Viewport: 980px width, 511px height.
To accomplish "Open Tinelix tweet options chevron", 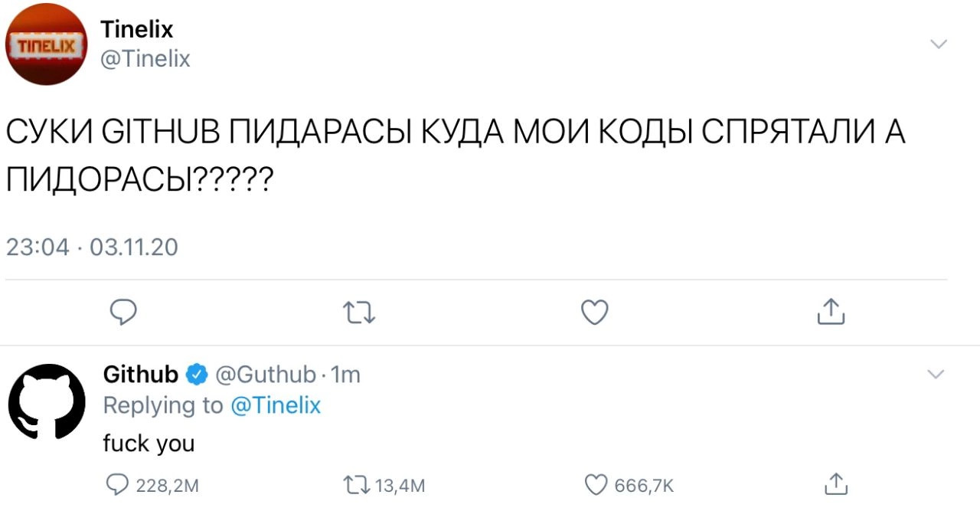I will tap(938, 44).
